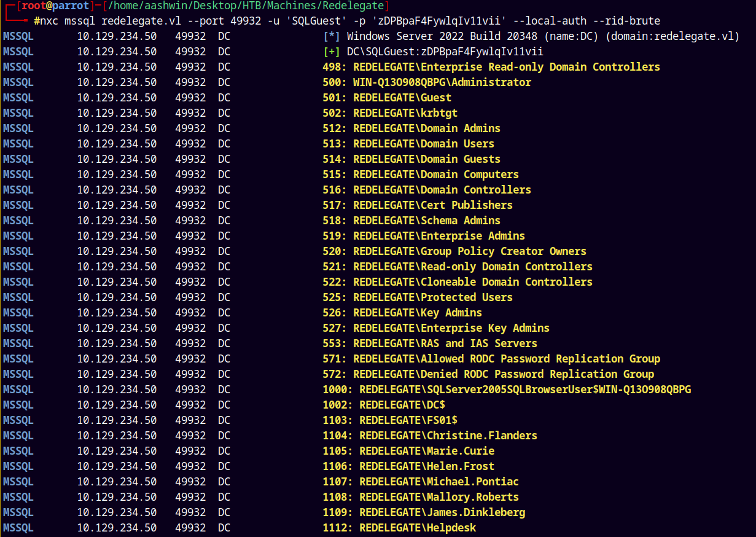Viewport: 756px width, 537px height.
Task: Select the '1002: REDELEGATE\DC$' entry
Action: click(x=384, y=406)
